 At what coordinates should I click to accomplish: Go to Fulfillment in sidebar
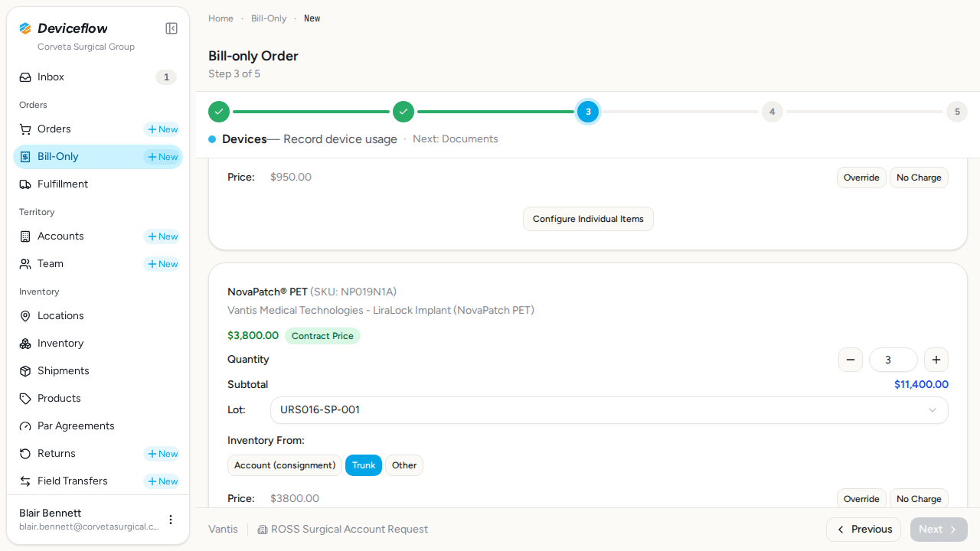tap(98, 184)
